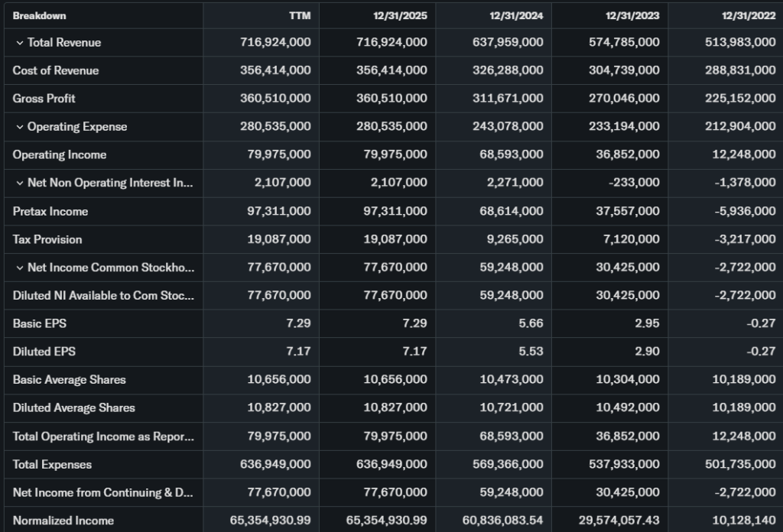Expand the Operating Expense row chevron
The height and width of the screenshot is (532, 783).
pos(19,127)
